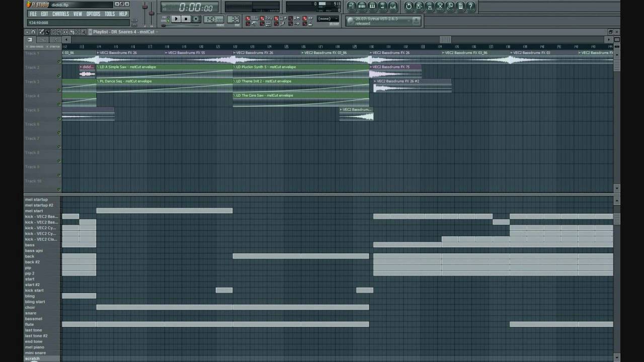
Task: Open the FILE menu
Action: click(x=33, y=14)
